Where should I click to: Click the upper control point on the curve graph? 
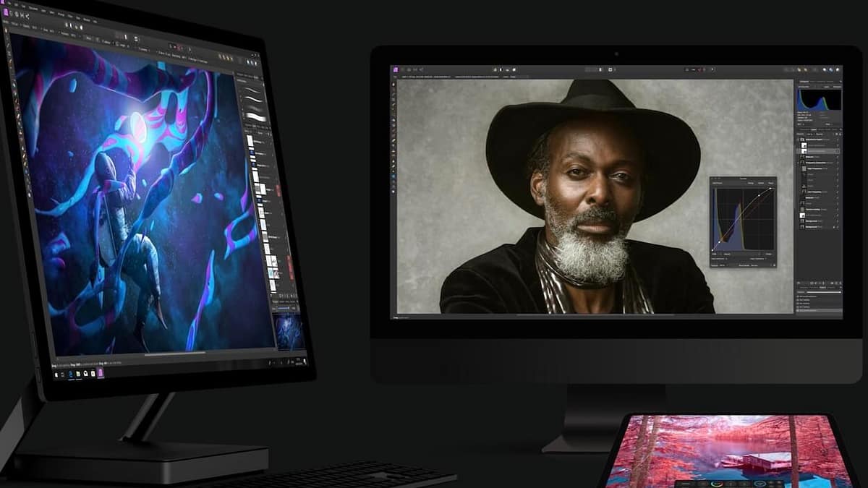[x=758, y=197]
